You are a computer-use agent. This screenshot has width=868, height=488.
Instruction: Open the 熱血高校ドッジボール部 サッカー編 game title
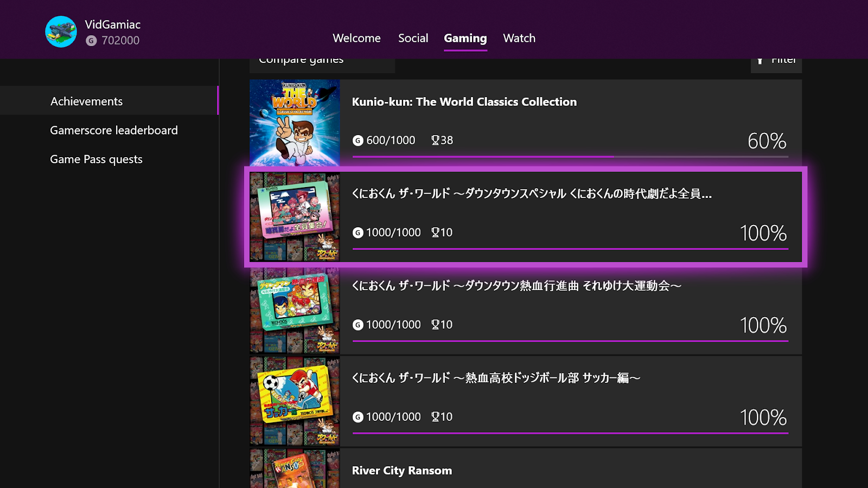496,378
